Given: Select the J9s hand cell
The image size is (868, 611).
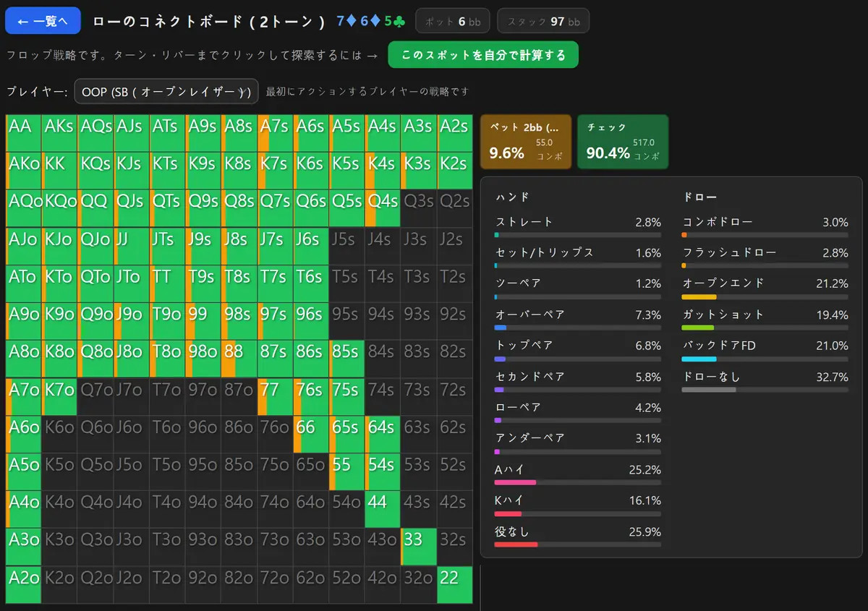Looking at the screenshot, I should pyautogui.click(x=203, y=247).
